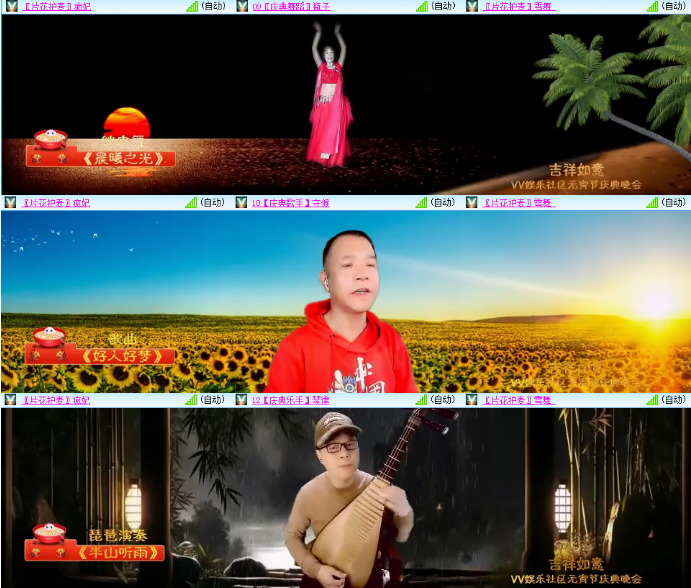Open the 09【庆典舞蹈】 performer name link
Viewport: 691px width, 588px height.
(x=291, y=6)
